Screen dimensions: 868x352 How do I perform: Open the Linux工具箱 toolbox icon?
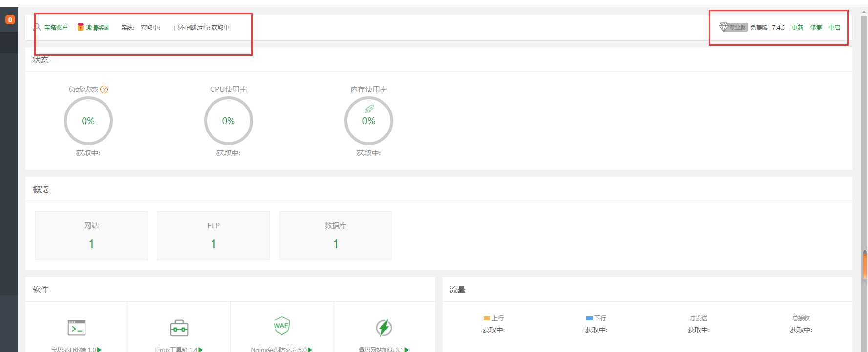pyautogui.click(x=179, y=328)
